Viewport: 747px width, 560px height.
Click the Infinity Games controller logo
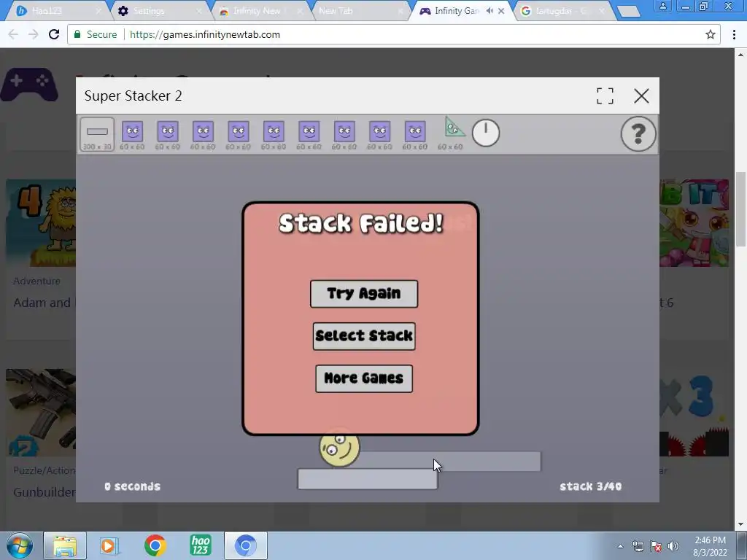[29, 84]
